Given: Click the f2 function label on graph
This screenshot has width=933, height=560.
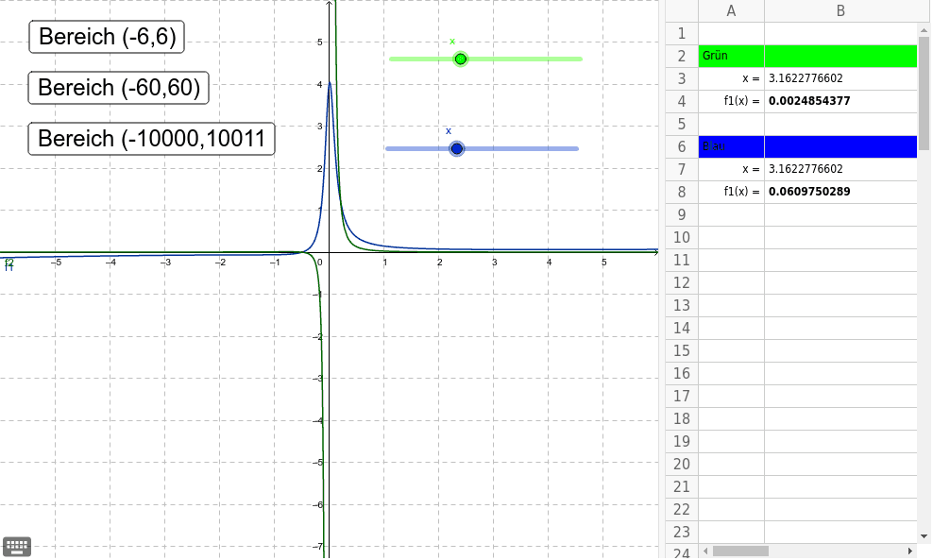Looking at the screenshot, I should point(8,262).
